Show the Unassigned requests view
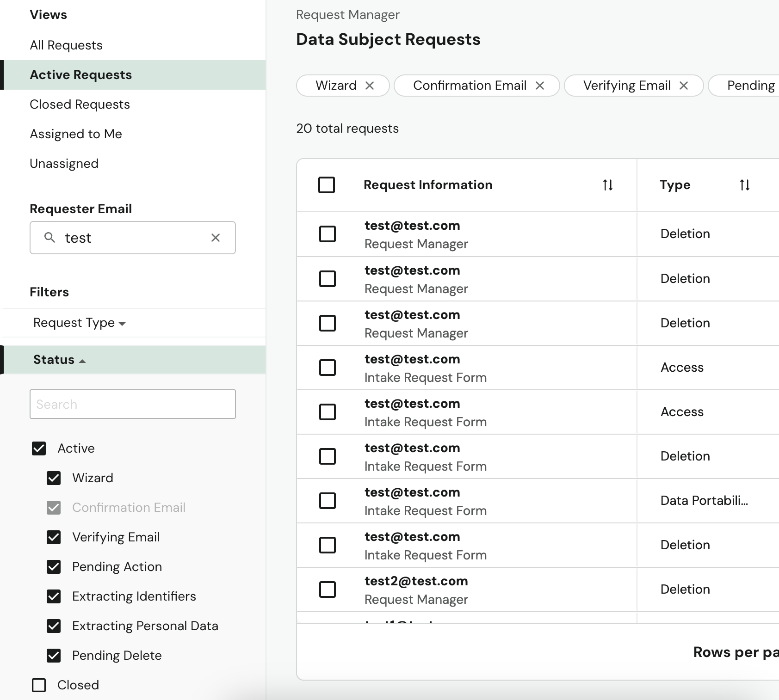The width and height of the screenshot is (779, 700). pyautogui.click(x=64, y=164)
